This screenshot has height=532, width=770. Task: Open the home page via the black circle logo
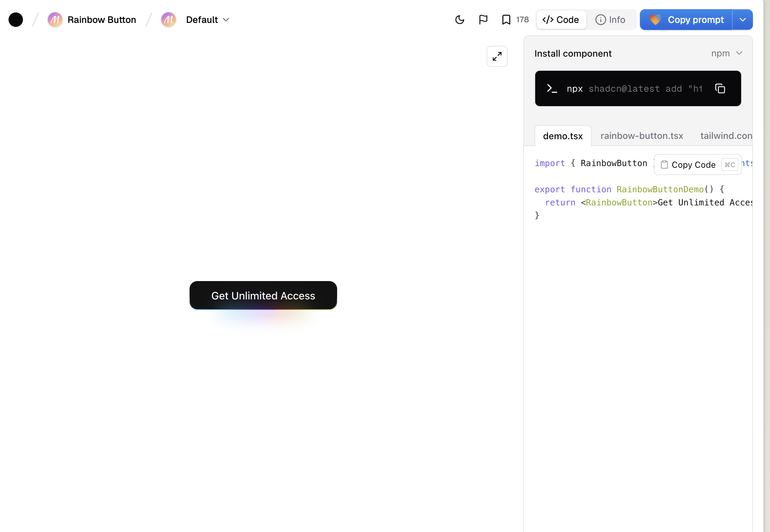pyautogui.click(x=16, y=20)
